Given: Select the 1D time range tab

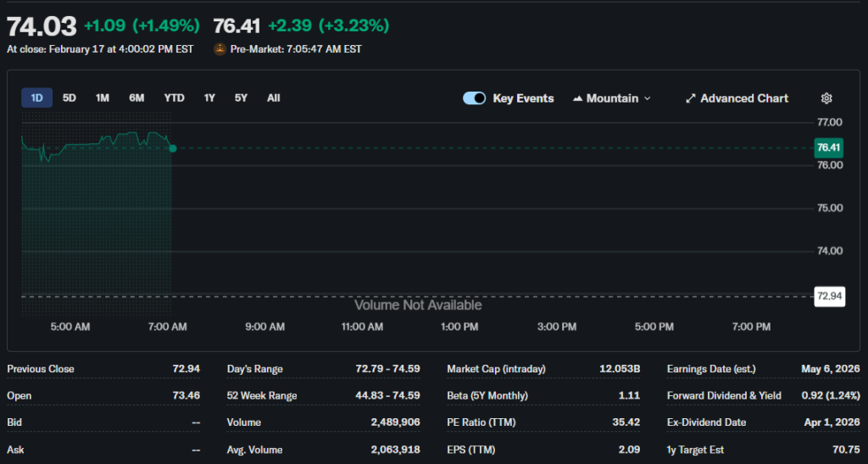Looking at the screenshot, I should 36,98.
